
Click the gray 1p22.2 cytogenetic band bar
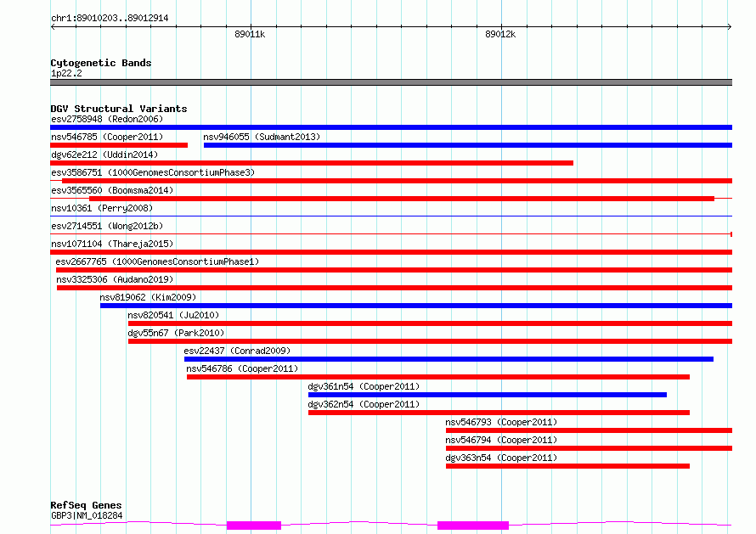[391, 82]
